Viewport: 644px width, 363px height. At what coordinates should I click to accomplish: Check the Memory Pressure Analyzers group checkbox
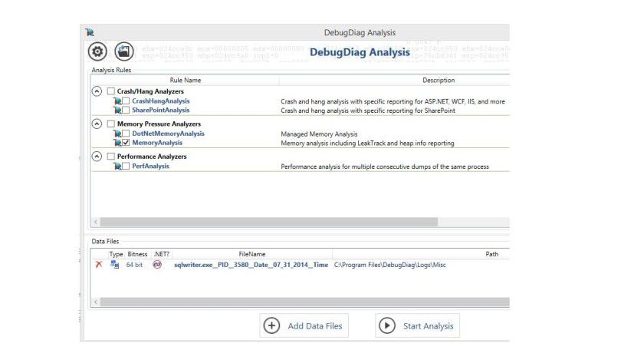tap(111, 124)
